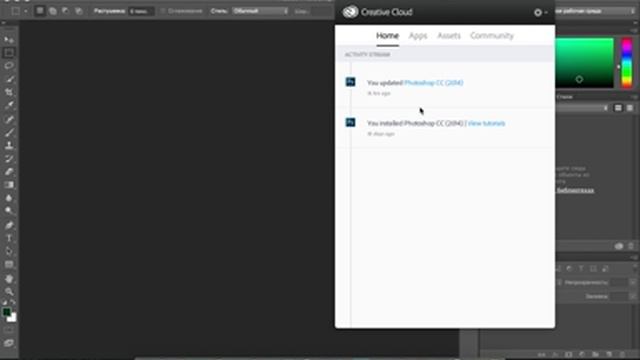The image size is (640, 360).
Task: Choose Add to selection mode
Action: [53, 11]
